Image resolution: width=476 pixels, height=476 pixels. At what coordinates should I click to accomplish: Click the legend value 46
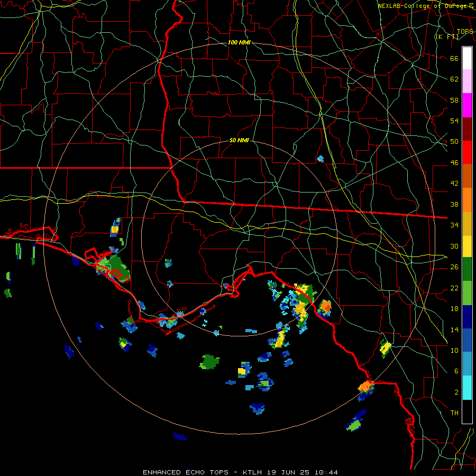coord(454,163)
